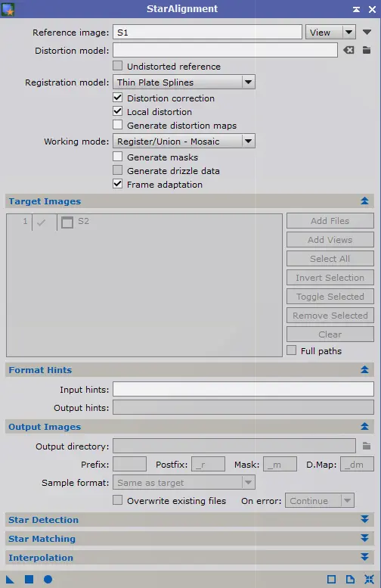Open the Sample format dropdown

pos(184,483)
